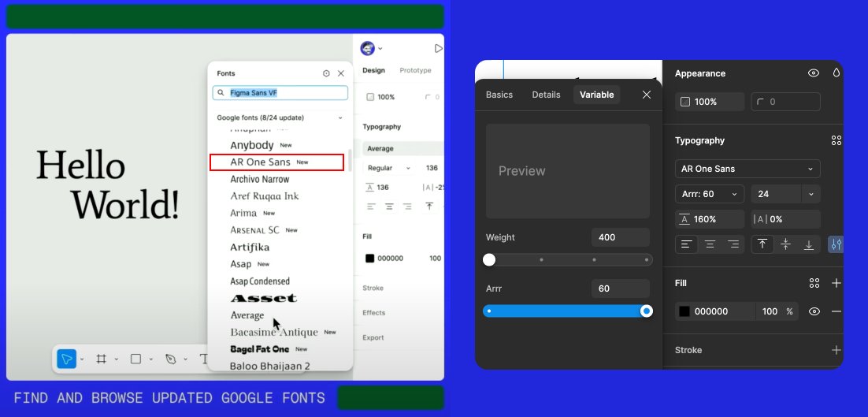The width and height of the screenshot is (868, 417).
Task: Select the Move tool in the left toolbar
Action: [x=66, y=359]
